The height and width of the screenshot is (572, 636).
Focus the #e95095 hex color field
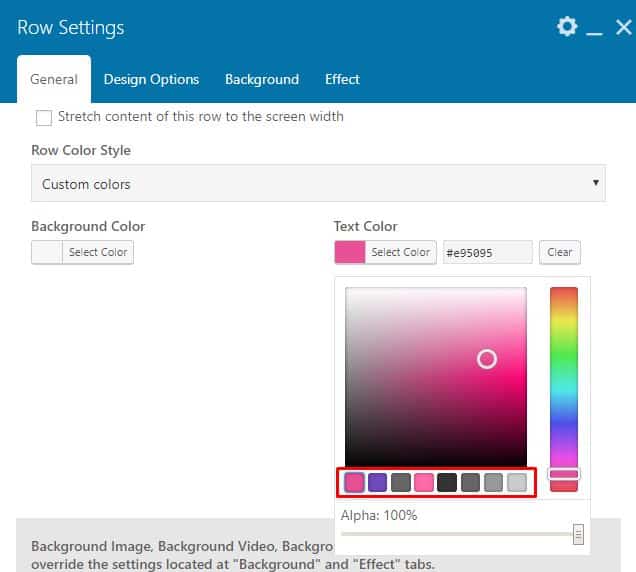[488, 252]
